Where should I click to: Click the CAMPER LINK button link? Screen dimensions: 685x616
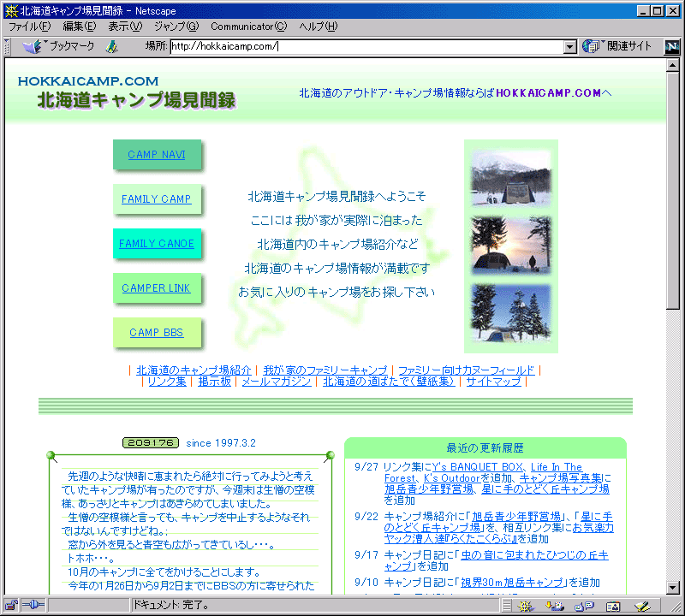pos(157,288)
